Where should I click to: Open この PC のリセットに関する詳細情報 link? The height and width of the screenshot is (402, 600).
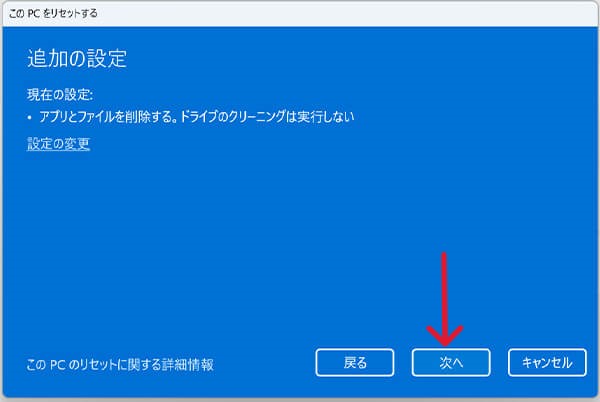120,365
